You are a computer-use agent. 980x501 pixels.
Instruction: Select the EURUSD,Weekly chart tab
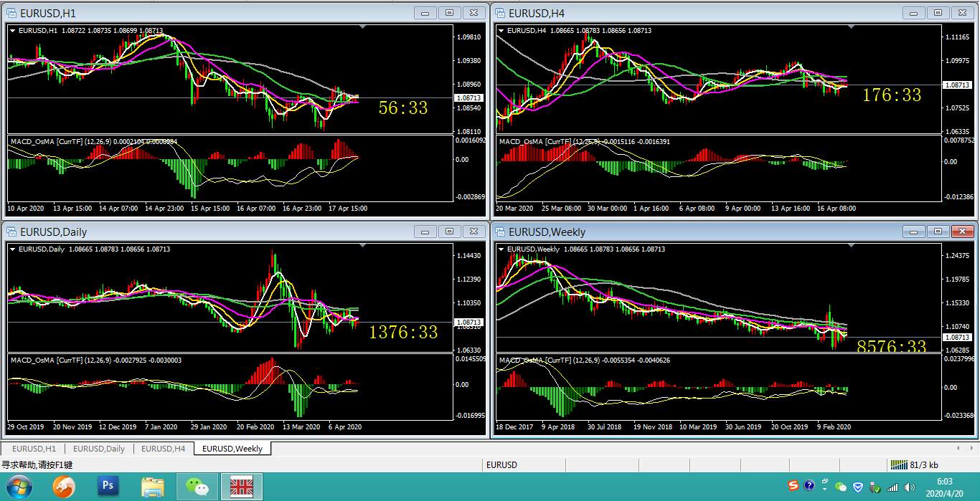pyautogui.click(x=232, y=449)
